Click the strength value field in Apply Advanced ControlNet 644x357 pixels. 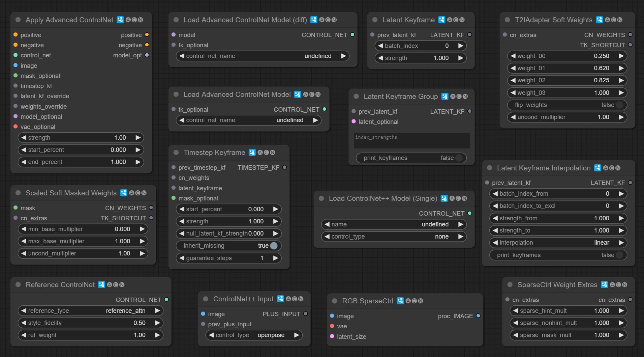[81, 138]
